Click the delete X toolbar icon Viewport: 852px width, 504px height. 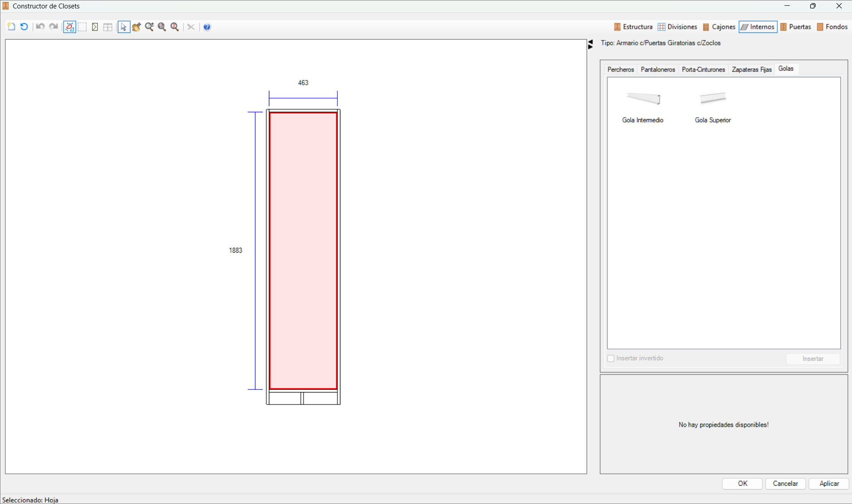191,27
